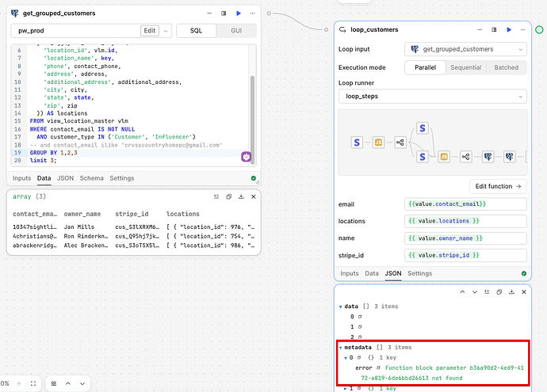Click the first branch node in function preview
The width and height of the screenshot is (547, 392).
tap(400, 143)
